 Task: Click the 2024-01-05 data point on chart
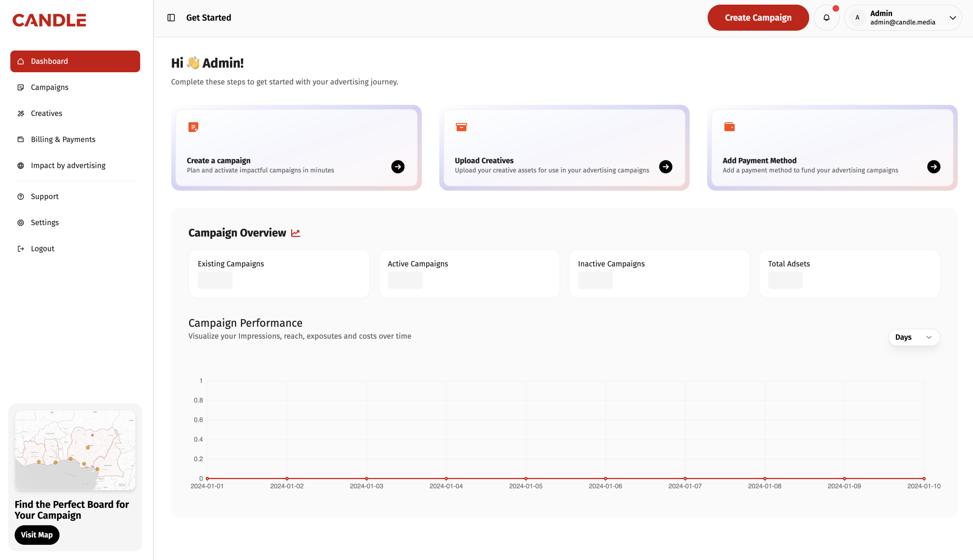(x=526, y=478)
